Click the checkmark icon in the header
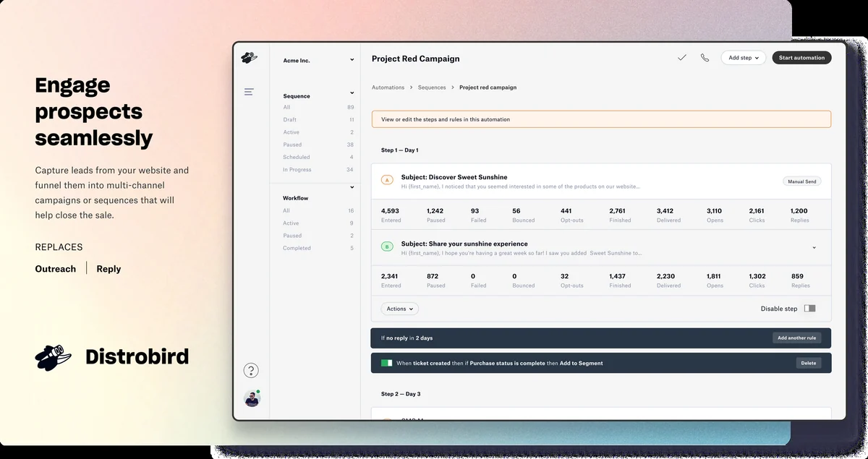Viewport: 868px width, 459px height. [681, 58]
